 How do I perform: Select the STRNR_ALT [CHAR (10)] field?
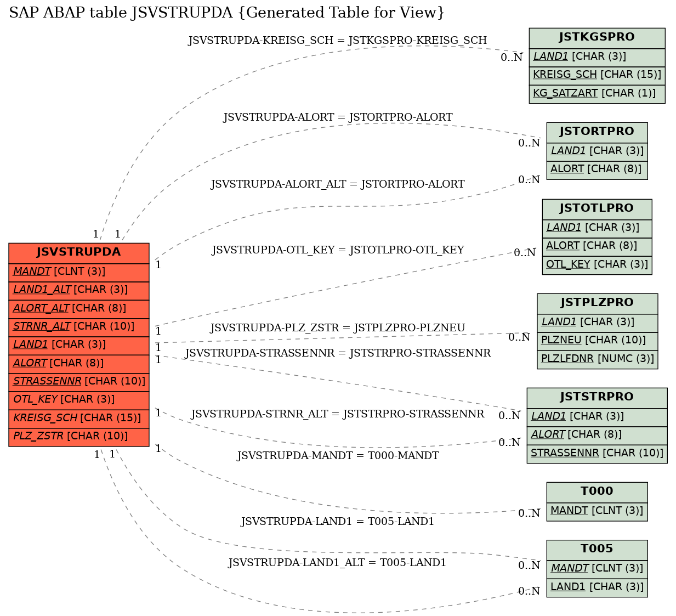pyautogui.click(x=79, y=327)
